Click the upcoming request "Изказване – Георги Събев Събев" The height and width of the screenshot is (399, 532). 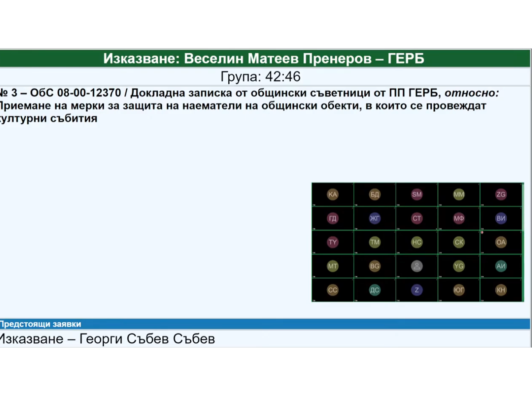tap(107, 339)
